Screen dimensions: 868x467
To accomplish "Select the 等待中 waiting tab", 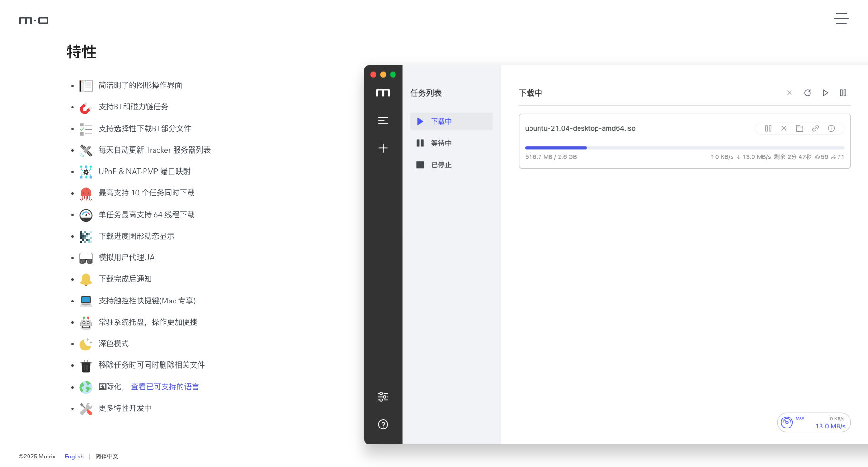I will (x=452, y=143).
